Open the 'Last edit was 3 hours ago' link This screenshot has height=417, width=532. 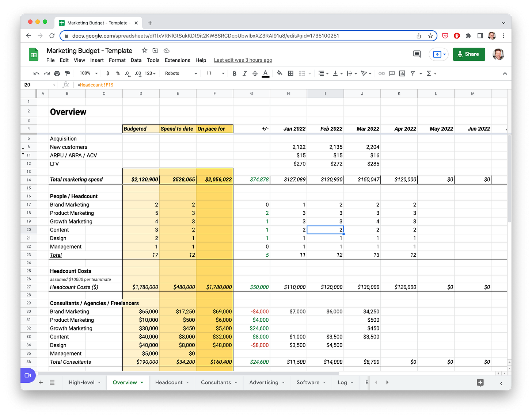[x=243, y=60]
